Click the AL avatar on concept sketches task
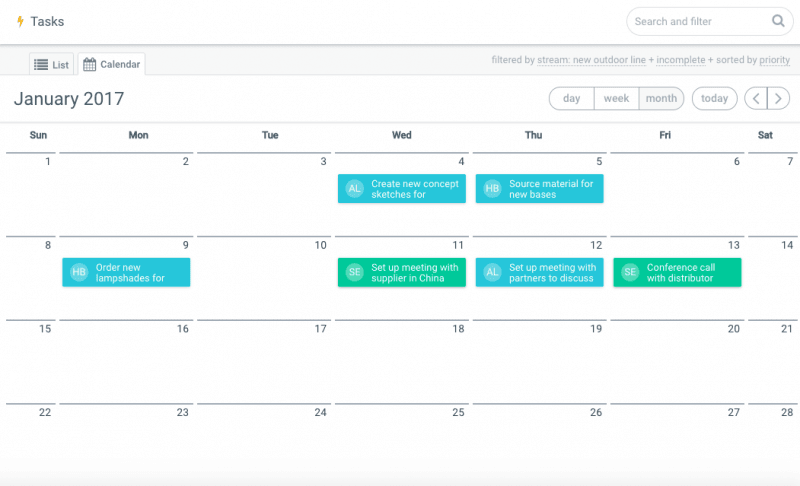Image resolution: width=800 pixels, height=486 pixels. [x=354, y=189]
